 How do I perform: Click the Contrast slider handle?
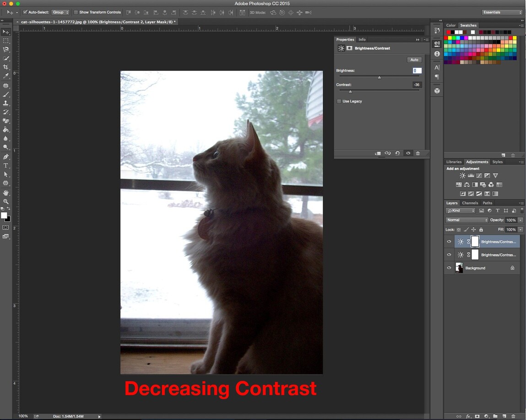(350, 92)
